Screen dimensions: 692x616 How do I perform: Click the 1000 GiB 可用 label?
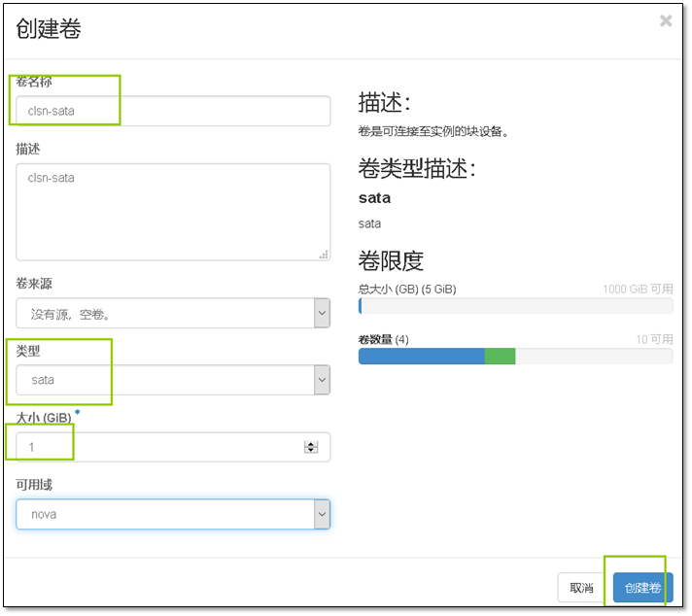click(638, 289)
